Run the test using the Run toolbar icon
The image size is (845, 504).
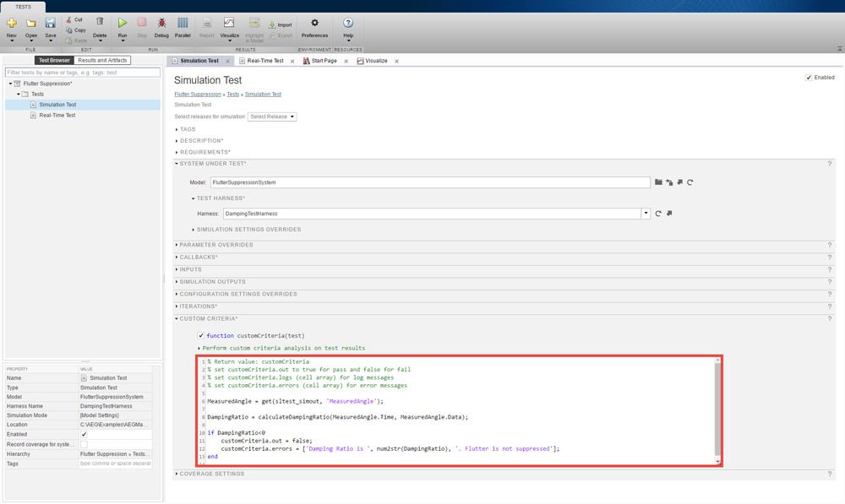(x=122, y=24)
